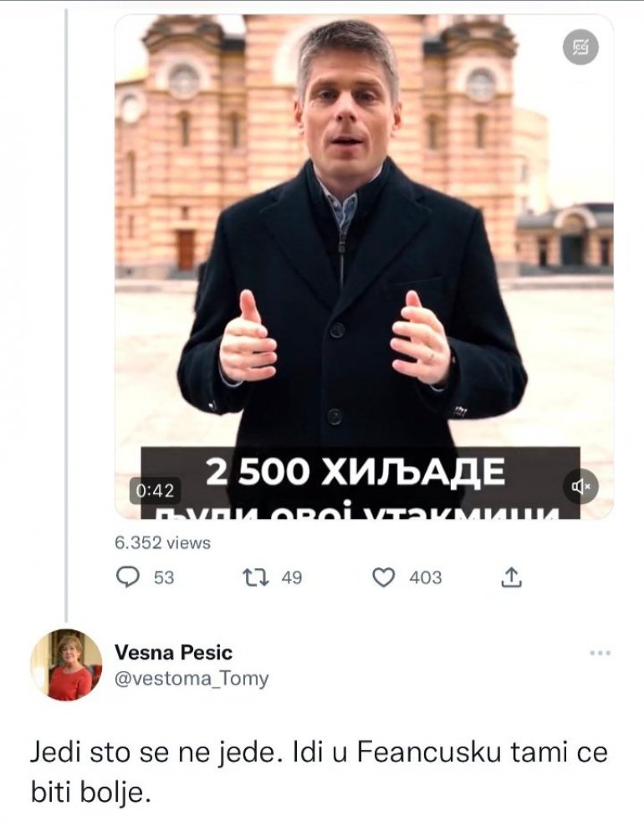Play the video in the tweet
The width and height of the screenshot is (644, 826).
[x=363, y=251]
